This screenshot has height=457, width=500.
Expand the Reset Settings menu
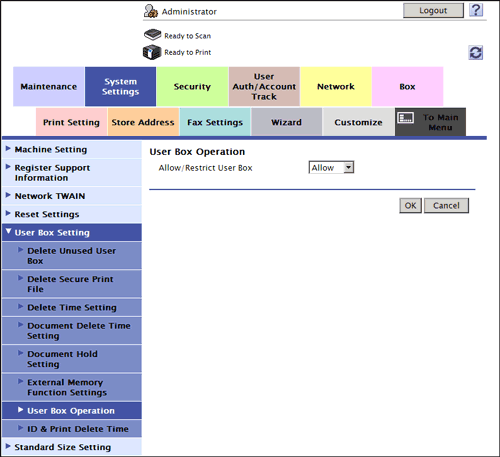[72, 214]
